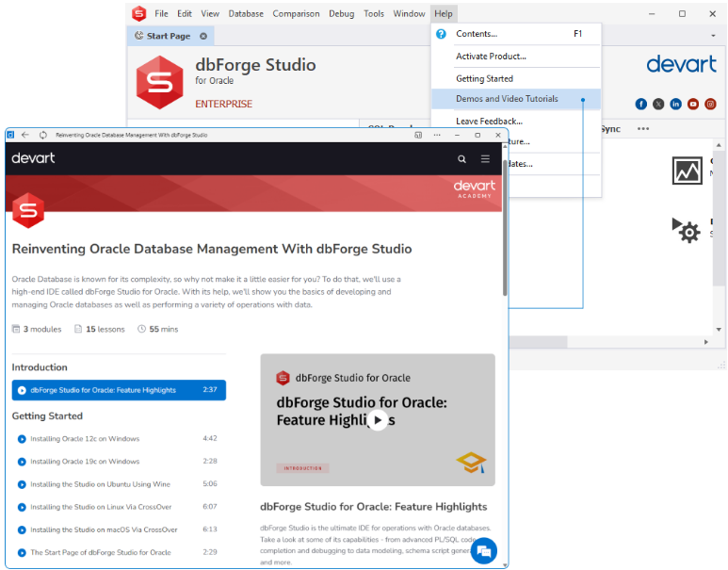
Task: Open the Comparison menu
Action: (296, 14)
